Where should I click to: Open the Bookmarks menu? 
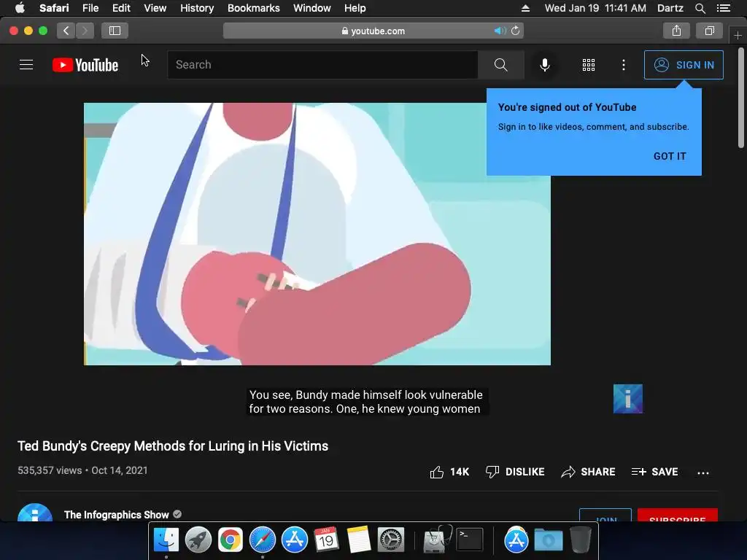point(253,8)
